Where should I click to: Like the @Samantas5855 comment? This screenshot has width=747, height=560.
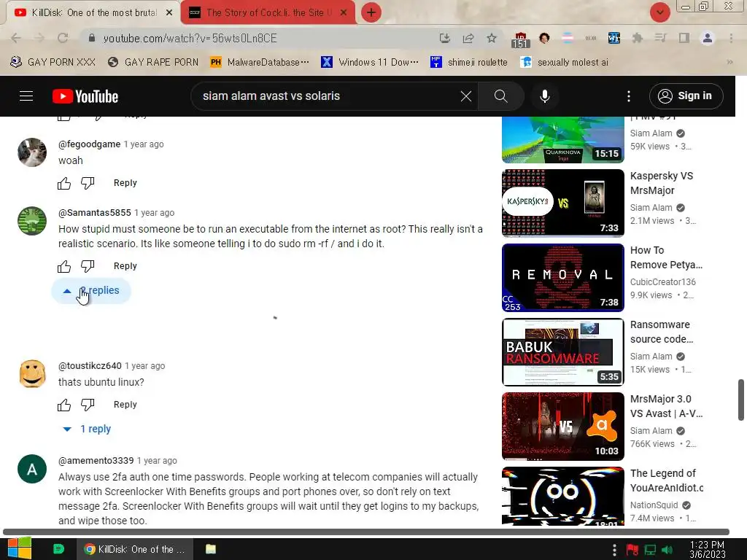click(x=64, y=266)
